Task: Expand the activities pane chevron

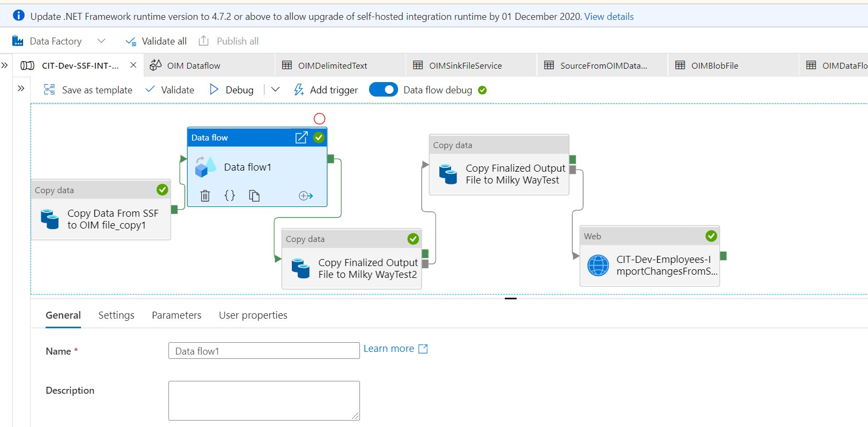Action: coord(21,88)
